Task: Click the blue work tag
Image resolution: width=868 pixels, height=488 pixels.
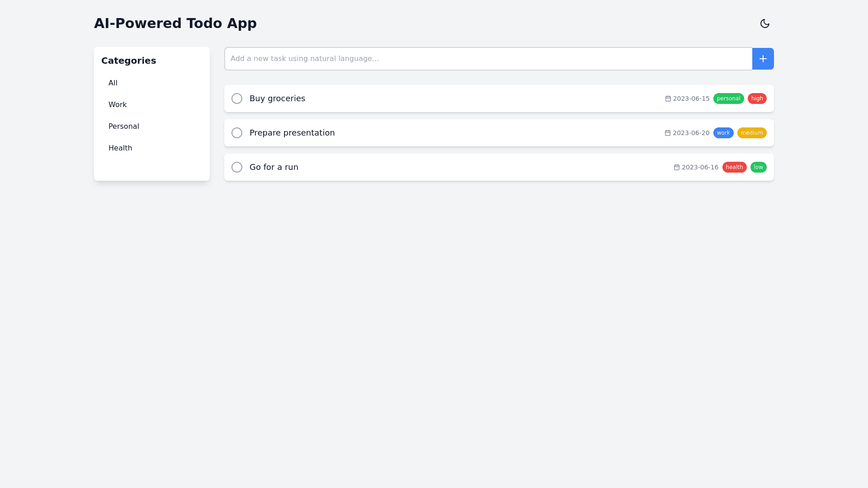Action: (x=723, y=133)
